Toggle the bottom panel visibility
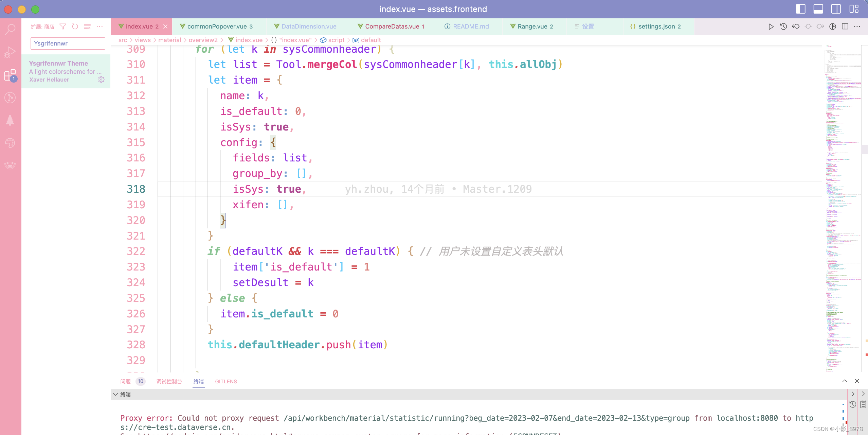The height and width of the screenshot is (435, 868). (818, 9)
